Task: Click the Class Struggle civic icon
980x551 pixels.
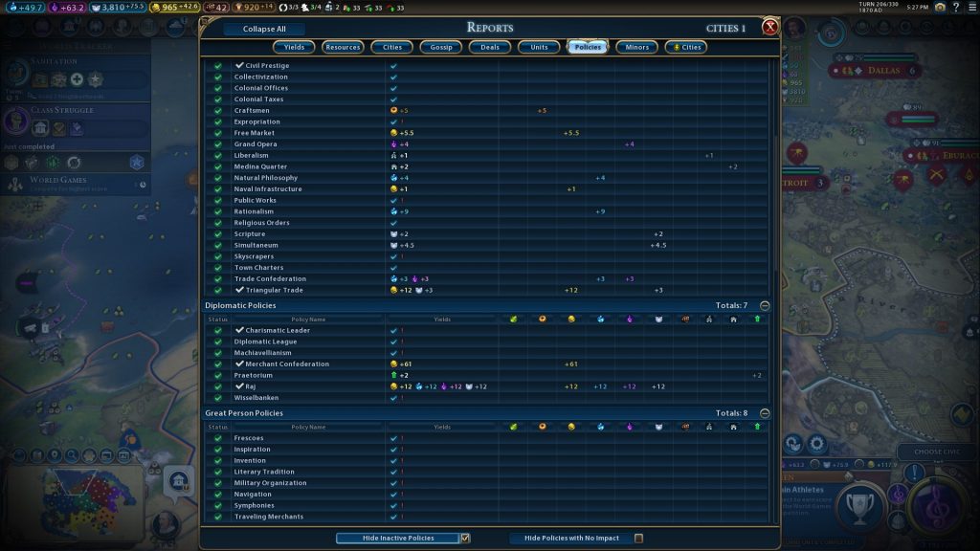Action: [x=16, y=120]
